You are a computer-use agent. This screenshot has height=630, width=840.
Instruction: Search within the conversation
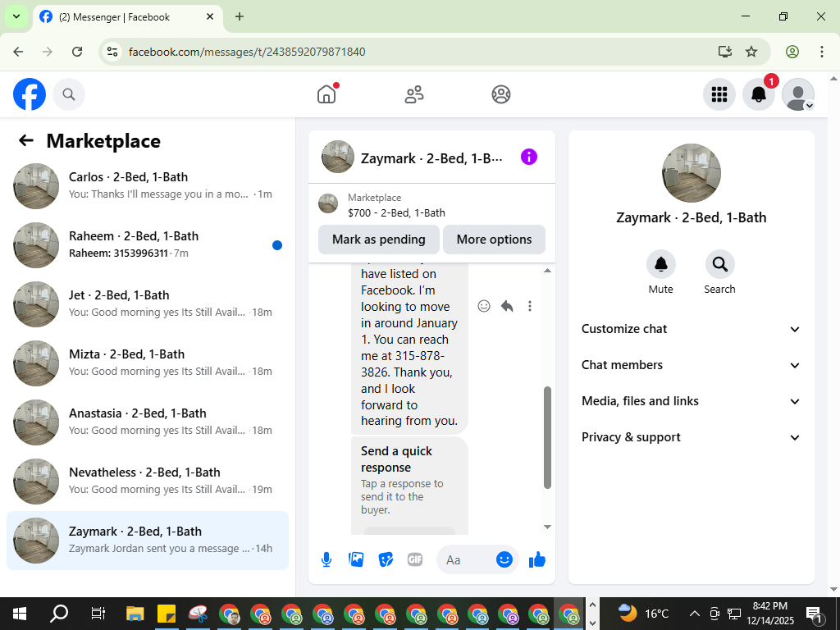pyautogui.click(x=719, y=264)
